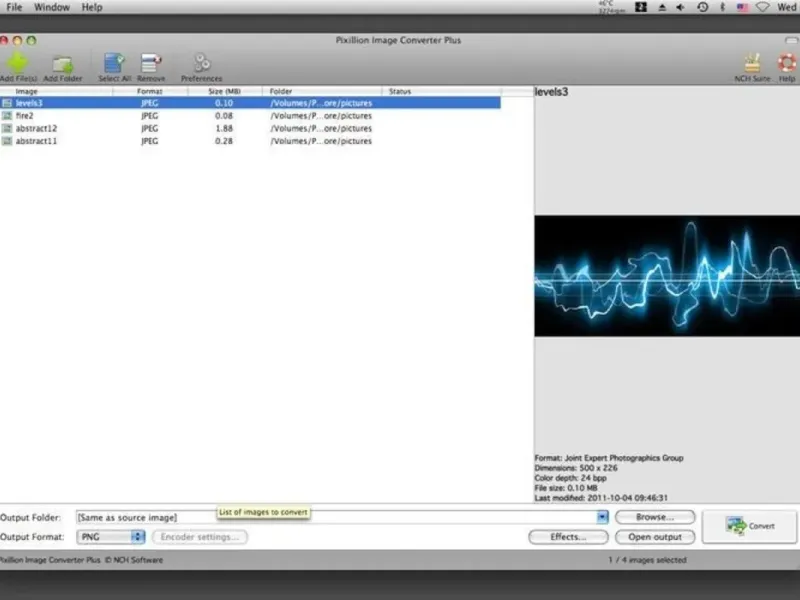Click the Open output button

pos(654,537)
